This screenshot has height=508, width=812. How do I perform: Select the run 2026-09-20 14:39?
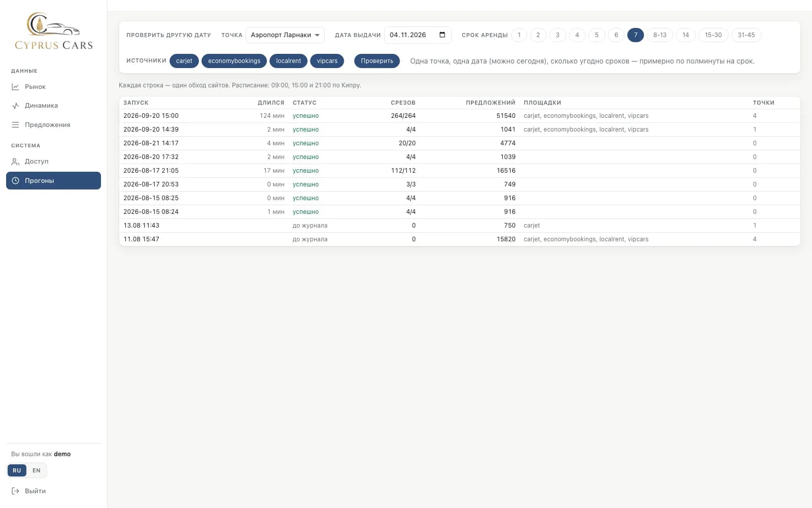[459, 130]
